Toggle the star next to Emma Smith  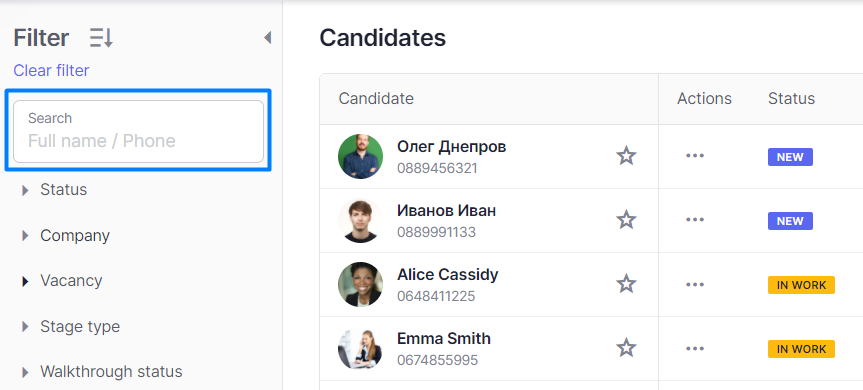[626, 348]
